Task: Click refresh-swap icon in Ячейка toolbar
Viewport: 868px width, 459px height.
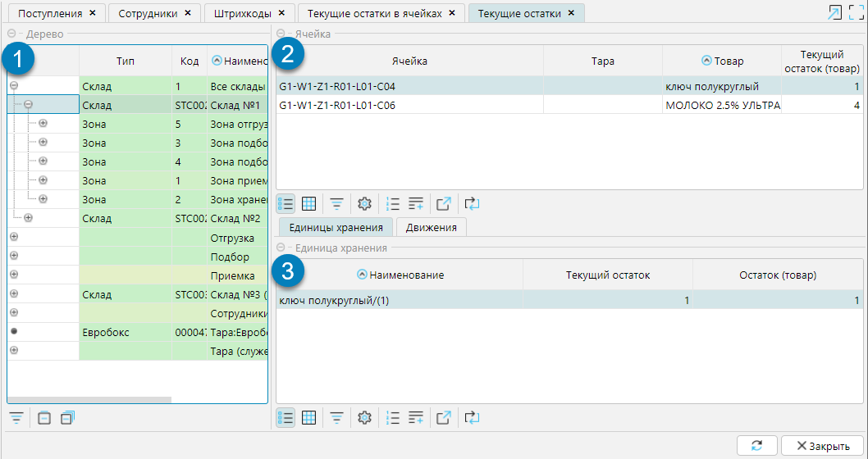Action: [472, 204]
